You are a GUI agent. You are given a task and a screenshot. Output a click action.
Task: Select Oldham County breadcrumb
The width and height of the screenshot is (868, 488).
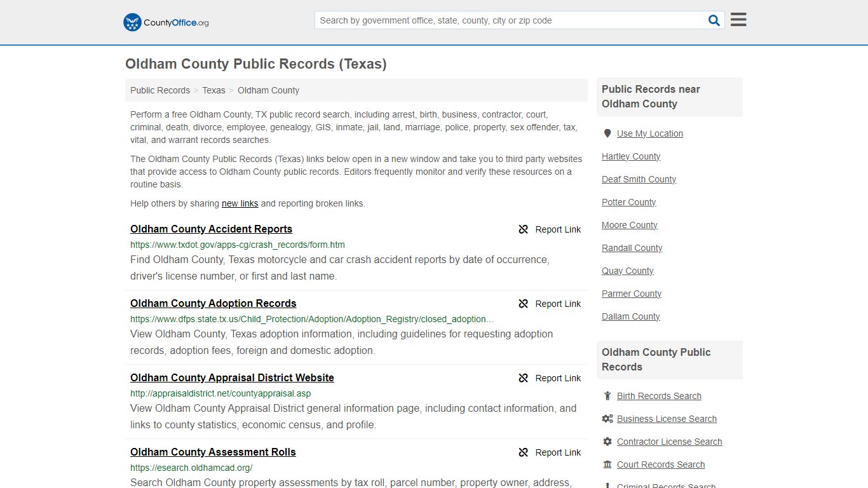tap(268, 90)
